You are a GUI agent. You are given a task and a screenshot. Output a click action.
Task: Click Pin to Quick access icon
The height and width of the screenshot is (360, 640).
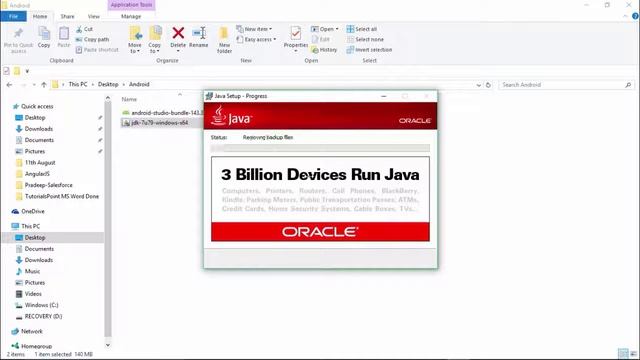(x=18, y=33)
